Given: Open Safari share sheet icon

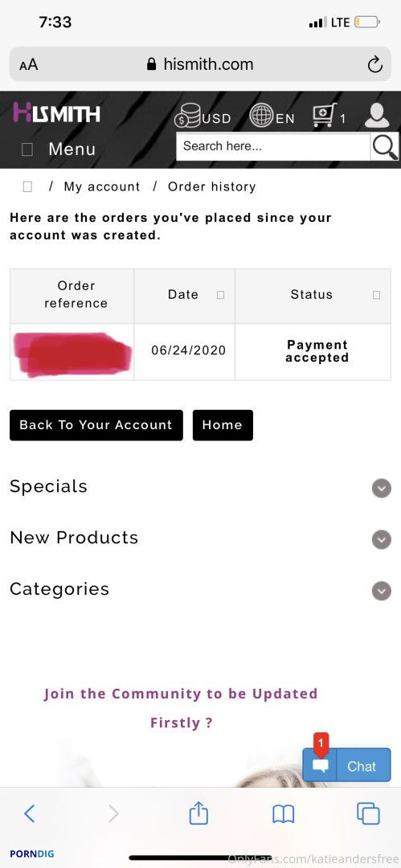Looking at the screenshot, I should coord(198,813).
